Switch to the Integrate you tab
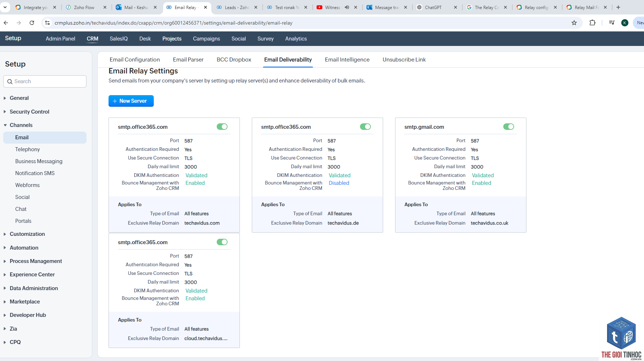The image size is (644, 361). click(x=35, y=7)
